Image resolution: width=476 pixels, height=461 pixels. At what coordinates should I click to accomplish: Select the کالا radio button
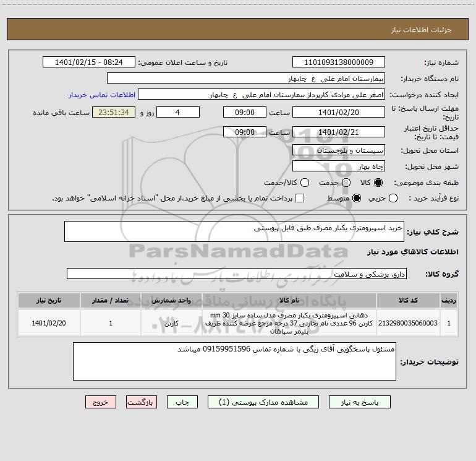pyautogui.click(x=378, y=183)
